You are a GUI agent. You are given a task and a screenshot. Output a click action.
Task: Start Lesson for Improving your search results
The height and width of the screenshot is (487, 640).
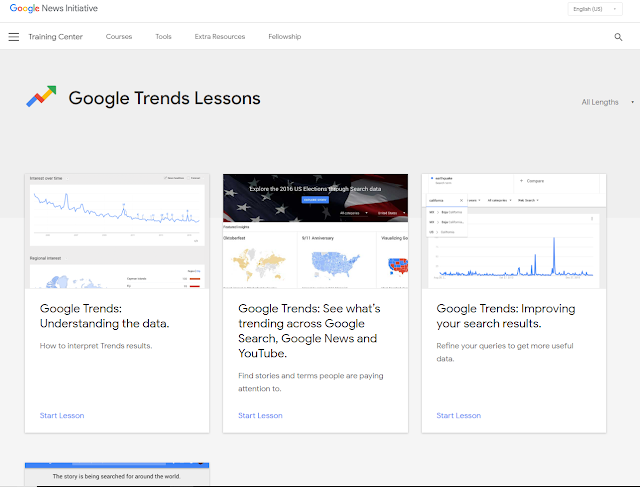point(459,416)
